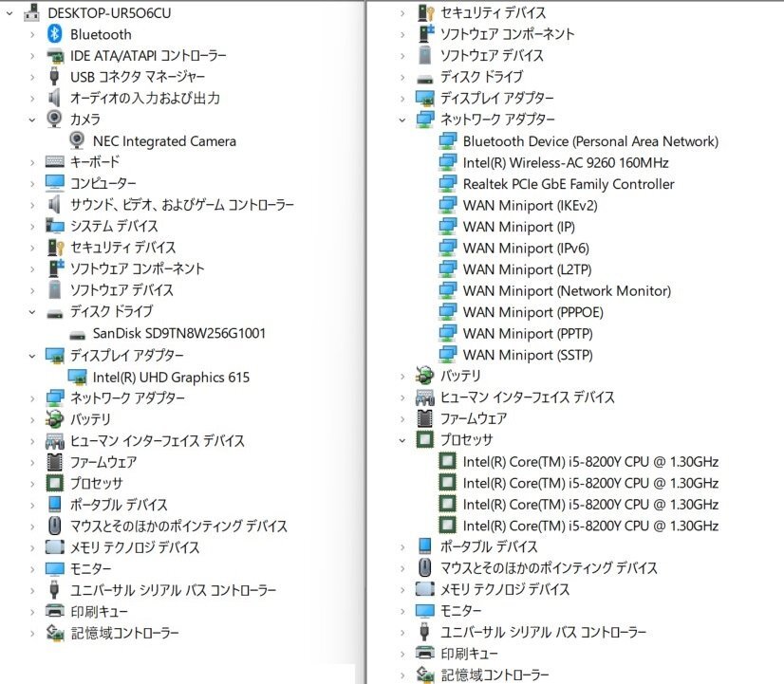The width and height of the screenshot is (784, 684).
Task: Select the Intel(R) Wireless-AC 9260 160MHz label
Action: (566, 163)
